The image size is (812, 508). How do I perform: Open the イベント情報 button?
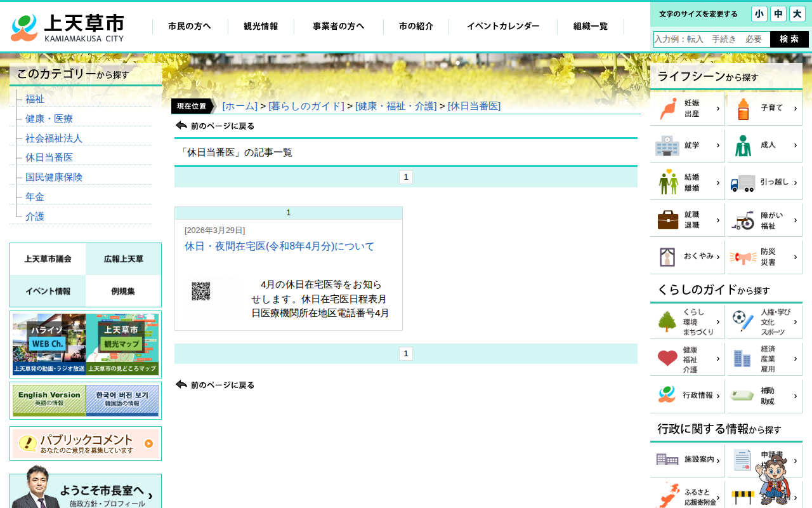pyautogui.click(x=48, y=291)
